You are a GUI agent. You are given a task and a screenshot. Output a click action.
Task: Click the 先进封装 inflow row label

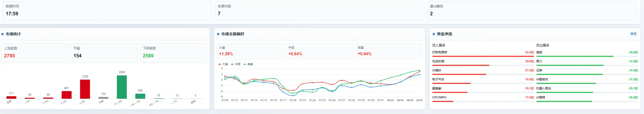pyautogui.click(x=438, y=61)
